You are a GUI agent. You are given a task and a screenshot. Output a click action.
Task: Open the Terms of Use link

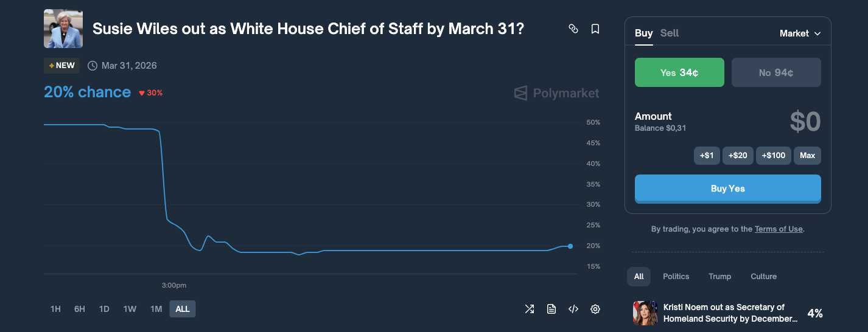779,229
